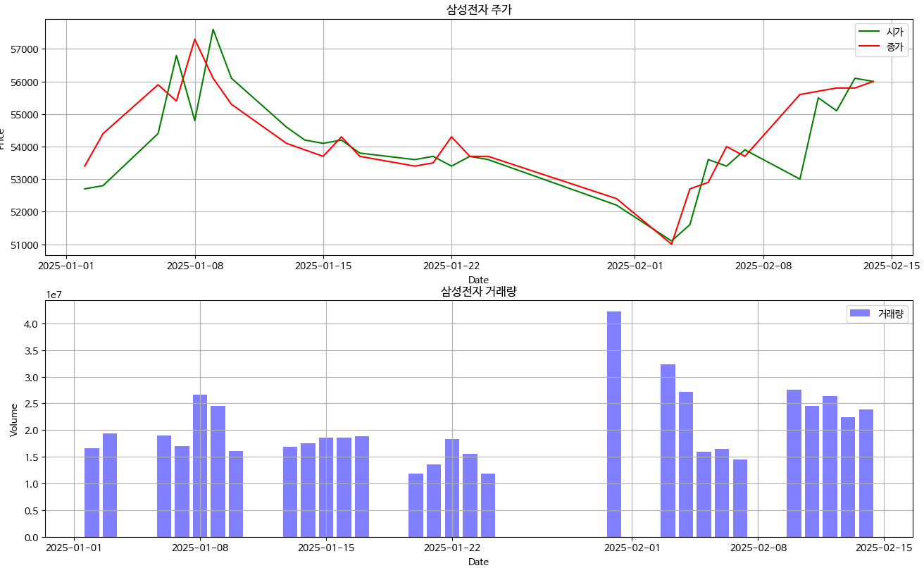Image resolution: width=924 pixels, height=568 pixels.
Task: Click the green line swatch beside 시가
Action: [x=870, y=32]
